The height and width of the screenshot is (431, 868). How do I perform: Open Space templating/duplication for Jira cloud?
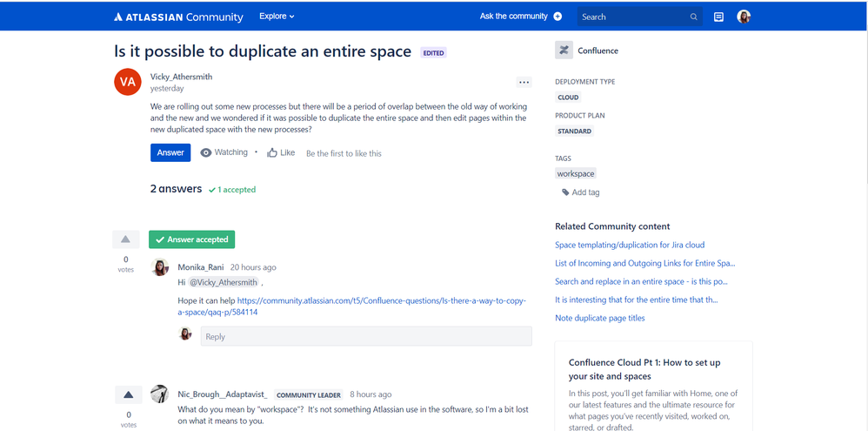click(x=630, y=245)
